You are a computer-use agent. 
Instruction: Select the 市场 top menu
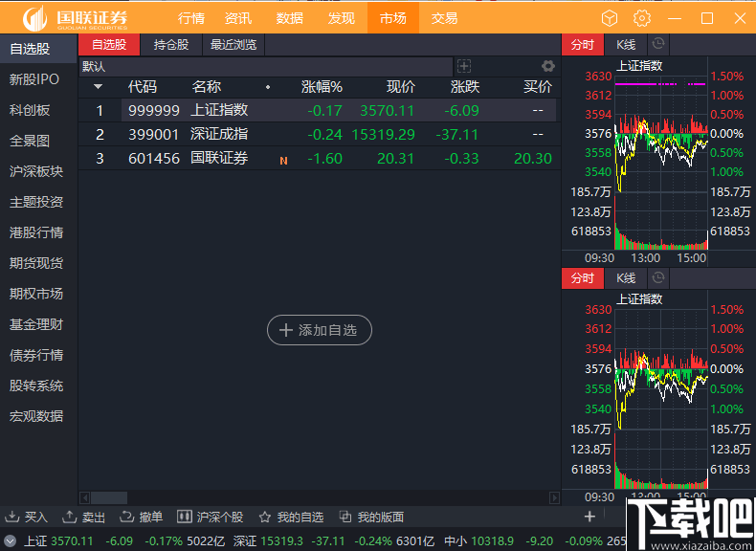(393, 18)
